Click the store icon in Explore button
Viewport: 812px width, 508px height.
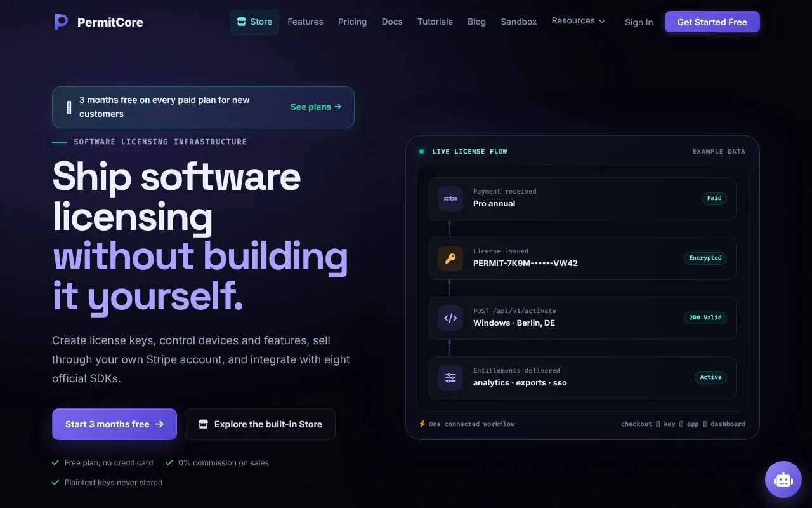(x=203, y=424)
